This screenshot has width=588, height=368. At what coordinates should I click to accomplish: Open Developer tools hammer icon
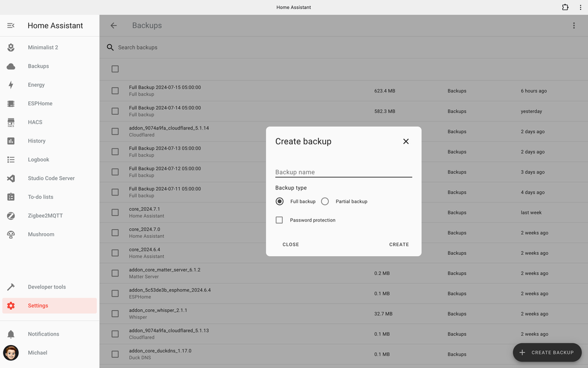[11, 287]
